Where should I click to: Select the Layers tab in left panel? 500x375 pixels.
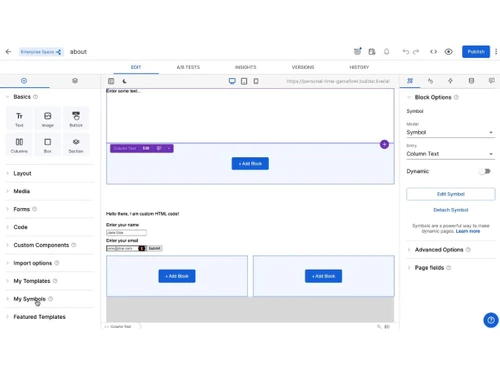point(75,81)
